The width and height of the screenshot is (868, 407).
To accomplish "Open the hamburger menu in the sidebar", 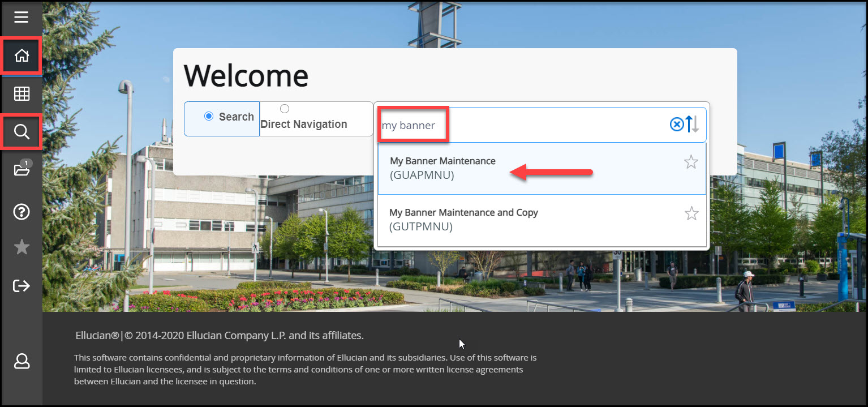I will [22, 17].
